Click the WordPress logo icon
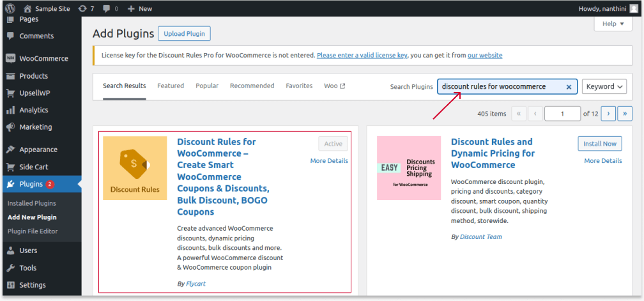644x301 pixels. click(10, 8)
